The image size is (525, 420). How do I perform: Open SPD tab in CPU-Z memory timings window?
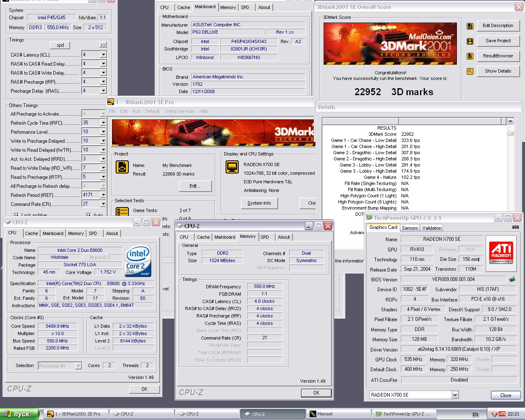[x=265, y=237]
